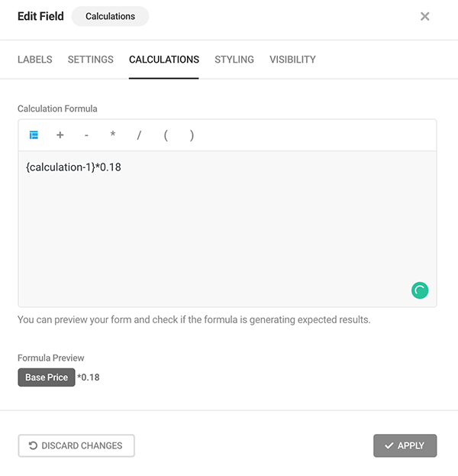Open the Settings tab
The height and width of the screenshot is (476, 458).
tap(91, 60)
